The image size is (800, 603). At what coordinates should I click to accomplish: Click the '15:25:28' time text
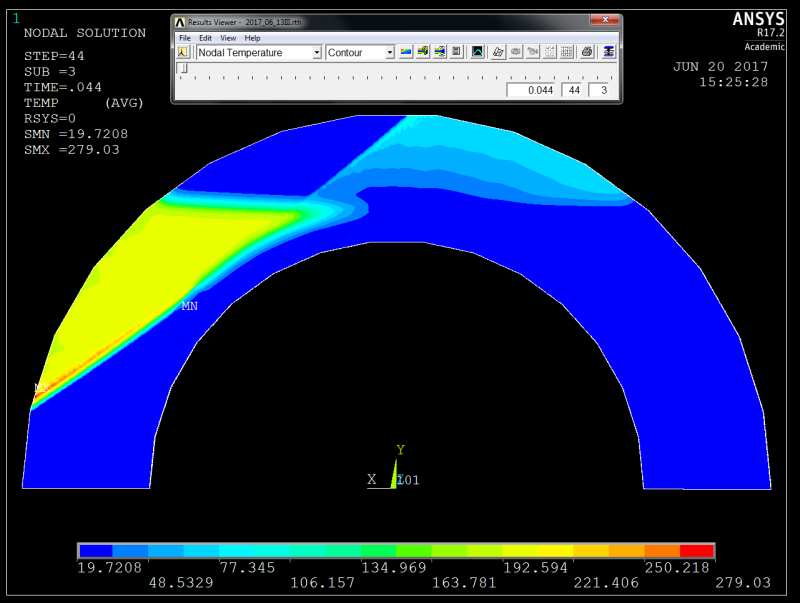tap(733, 82)
